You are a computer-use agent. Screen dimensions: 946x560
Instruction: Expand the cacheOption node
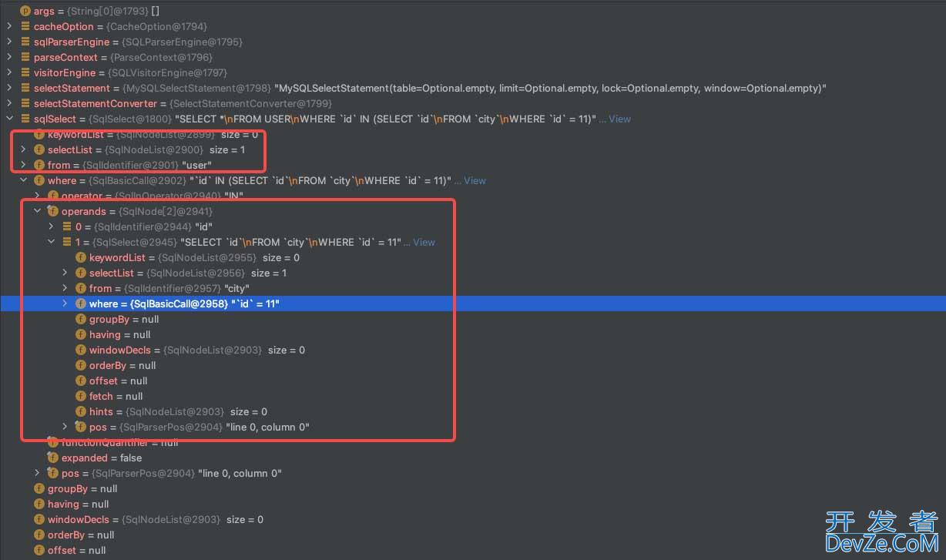[9, 27]
